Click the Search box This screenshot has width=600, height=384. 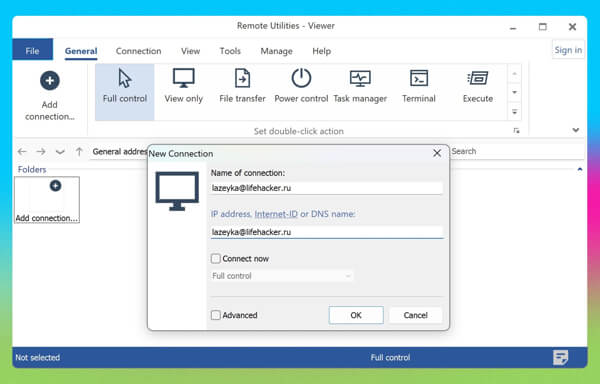tap(517, 151)
